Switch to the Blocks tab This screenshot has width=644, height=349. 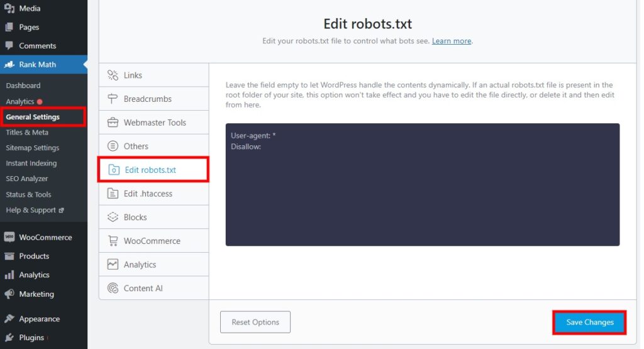(153, 217)
